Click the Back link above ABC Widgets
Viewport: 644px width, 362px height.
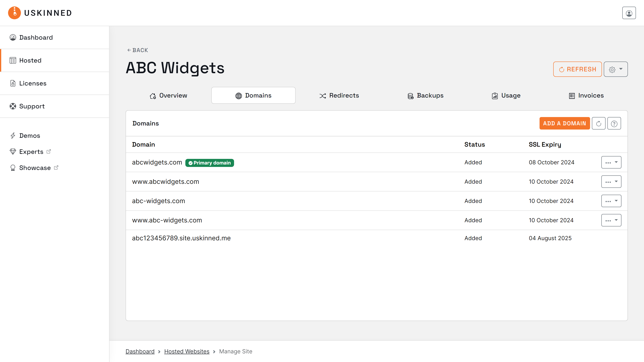(x=137, y=50)
